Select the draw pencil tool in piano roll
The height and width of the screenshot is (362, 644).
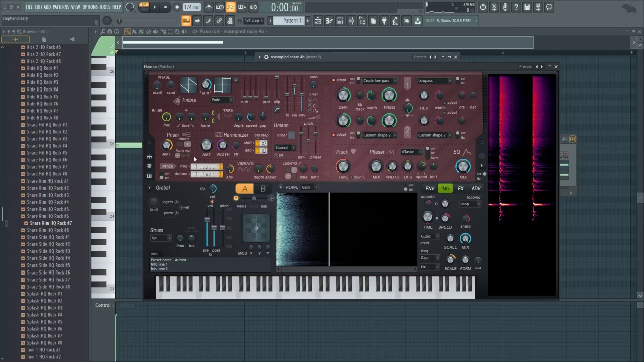coord(128,32)
